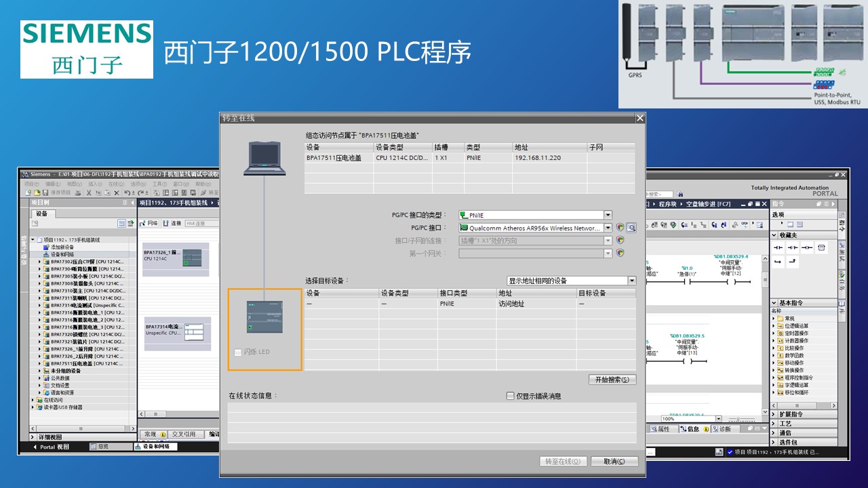Screen dimensions: 868x488
Task: Expand BPA17511压电池盖 device in project tree
Action: [39, 364]
